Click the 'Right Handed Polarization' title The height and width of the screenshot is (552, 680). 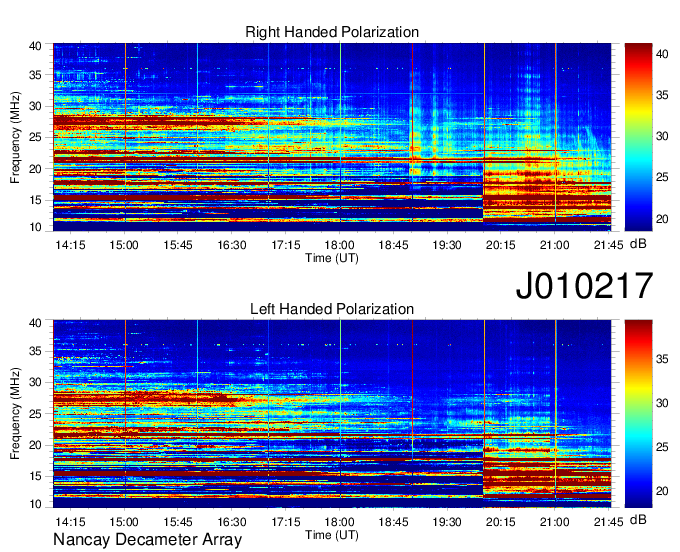tap(332, 32)
